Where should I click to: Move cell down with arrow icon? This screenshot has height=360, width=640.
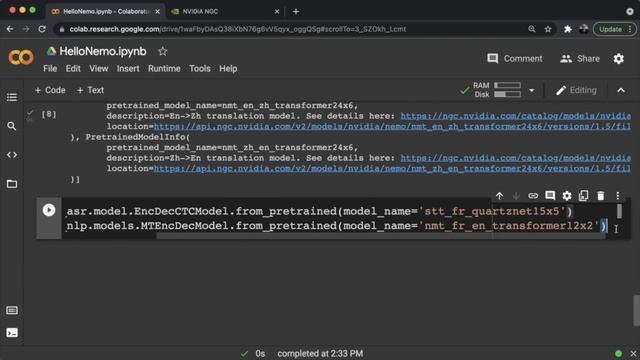[516, 196]
